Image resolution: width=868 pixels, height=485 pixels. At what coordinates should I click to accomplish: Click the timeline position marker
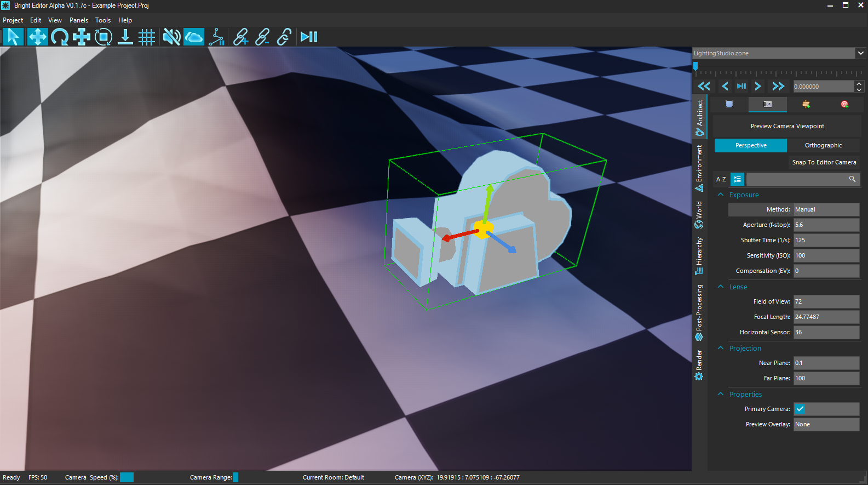pyautogui.click(x=695, y=66)
